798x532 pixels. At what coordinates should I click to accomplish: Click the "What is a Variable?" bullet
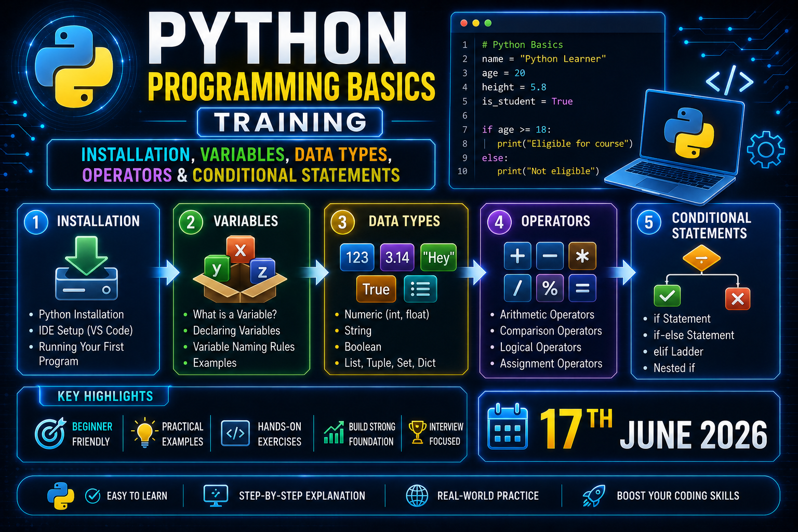[x=235, y=314]
